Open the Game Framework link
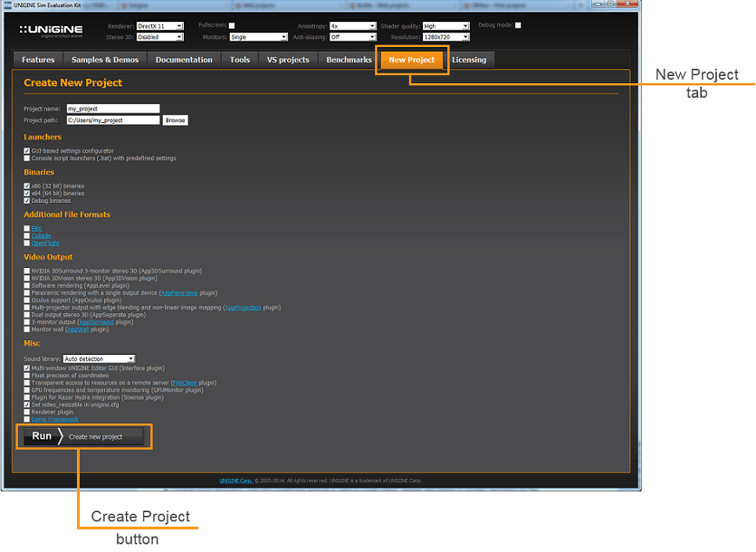This screenshot has height=552, width=756. (55, 419)
